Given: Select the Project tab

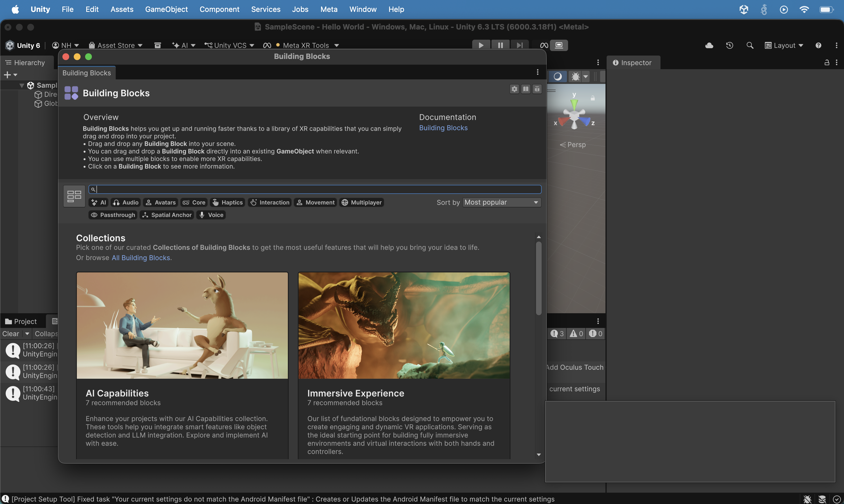Looking at the screenshot, I should pyautogui.click(x=21, y=321).
